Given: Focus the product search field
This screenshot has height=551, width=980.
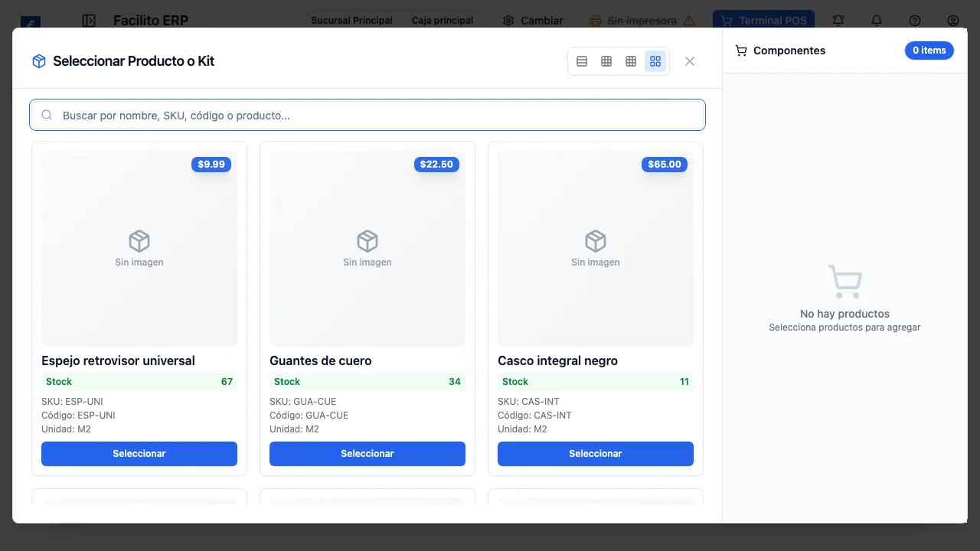Looking at the screenshot, I should (367, 116).
